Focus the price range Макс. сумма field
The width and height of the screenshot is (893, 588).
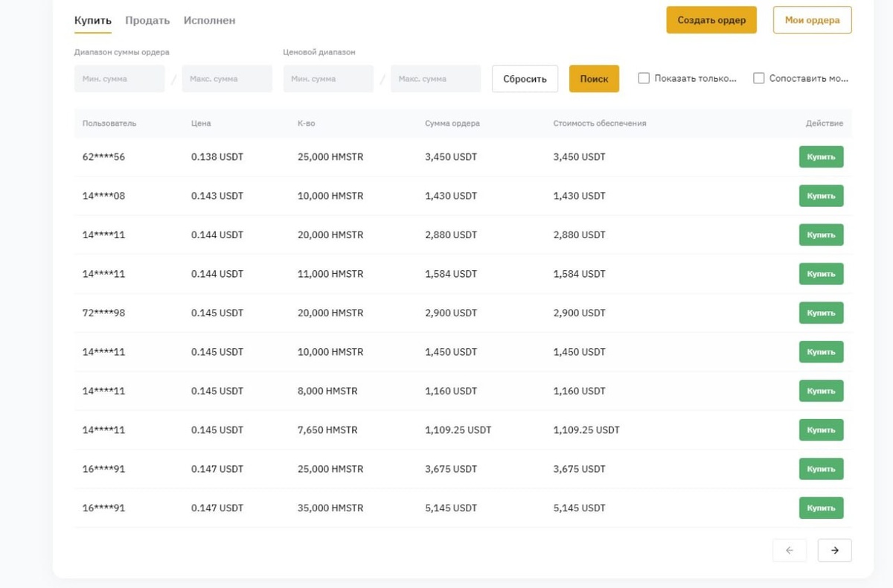coord(436,79)
